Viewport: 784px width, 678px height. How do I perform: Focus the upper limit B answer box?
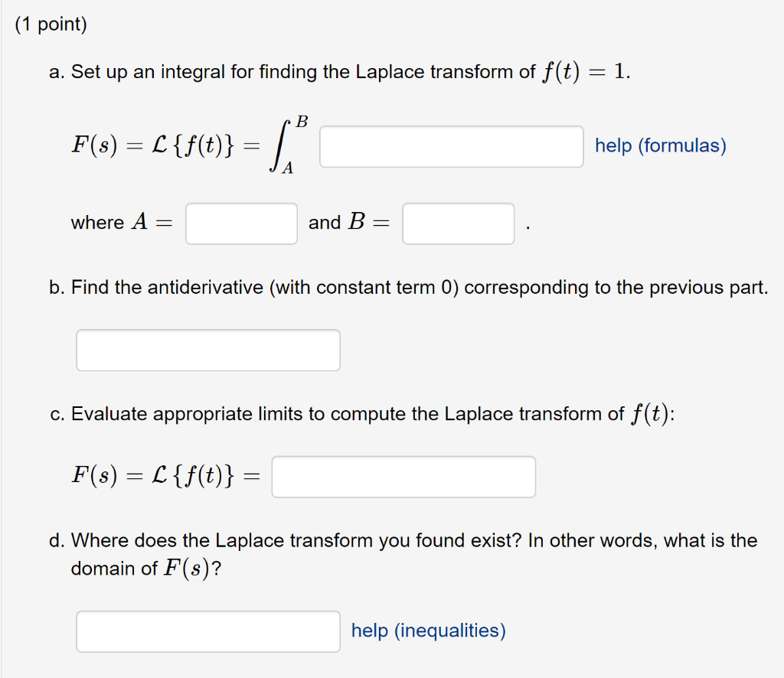pos(458,223)
